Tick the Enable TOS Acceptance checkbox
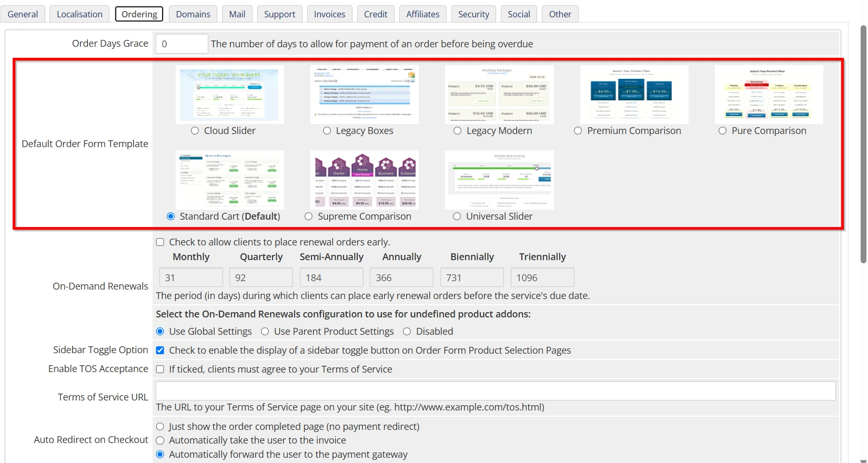Viewport: 868px width, 463px height. click(160, 369)
